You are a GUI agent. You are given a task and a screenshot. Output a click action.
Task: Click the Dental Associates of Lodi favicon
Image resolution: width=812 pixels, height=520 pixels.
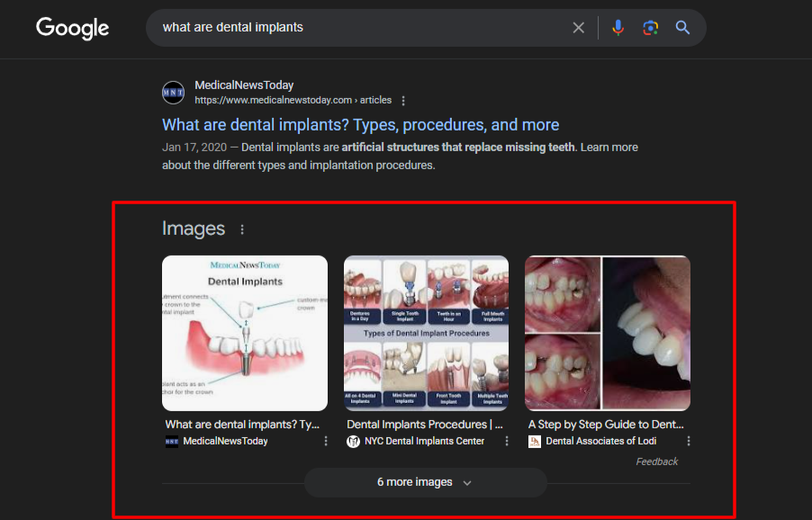[535, 442]
